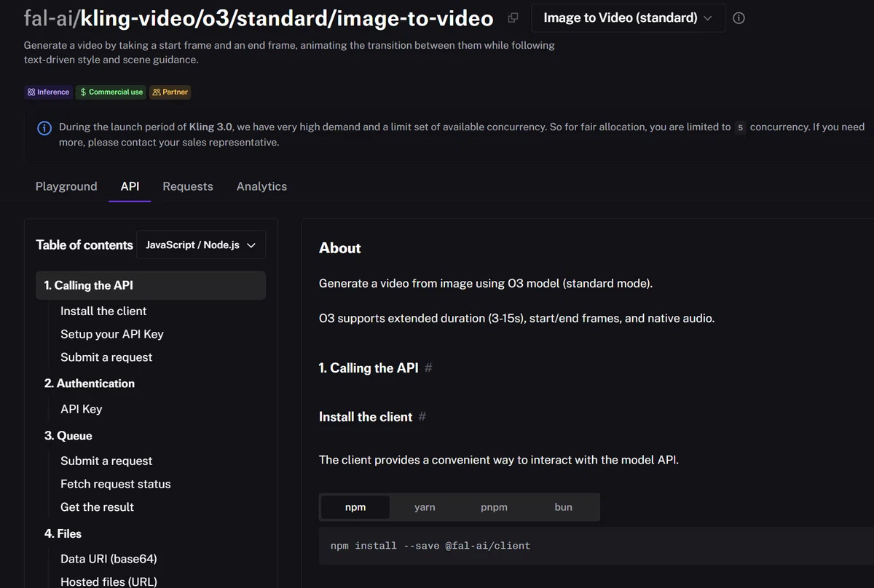
Task: Switch to the Playground tab
Action: click(x=66, y=186)
